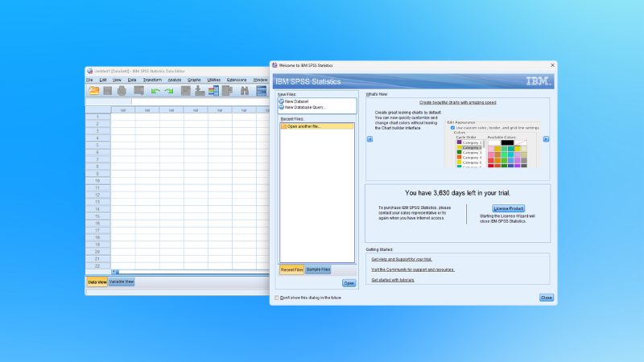Click the Save floppy disk toolbar icon
The height and width of the screenshot is (362, 644).
pos(108,91)
